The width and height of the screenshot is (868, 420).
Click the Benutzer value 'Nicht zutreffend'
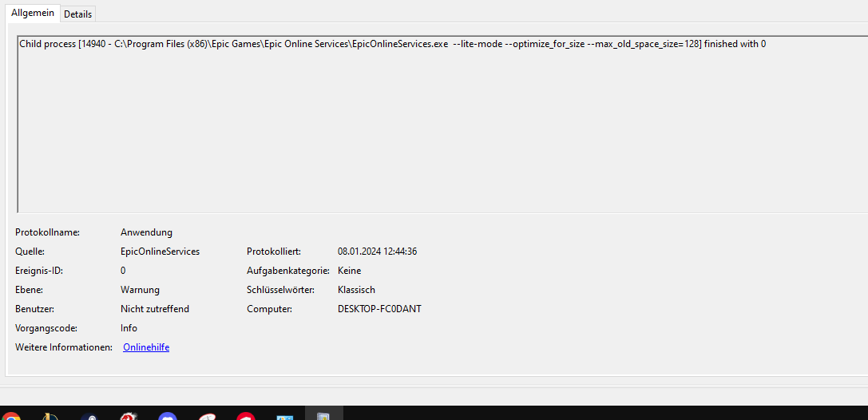click(155, 309)
